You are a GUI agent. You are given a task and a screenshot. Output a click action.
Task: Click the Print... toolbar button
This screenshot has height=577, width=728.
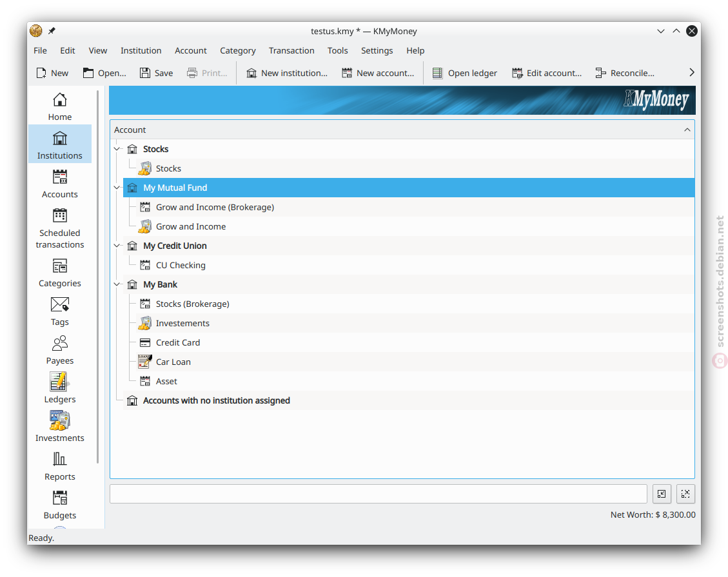pyautogui.click(x=207, y=73)
